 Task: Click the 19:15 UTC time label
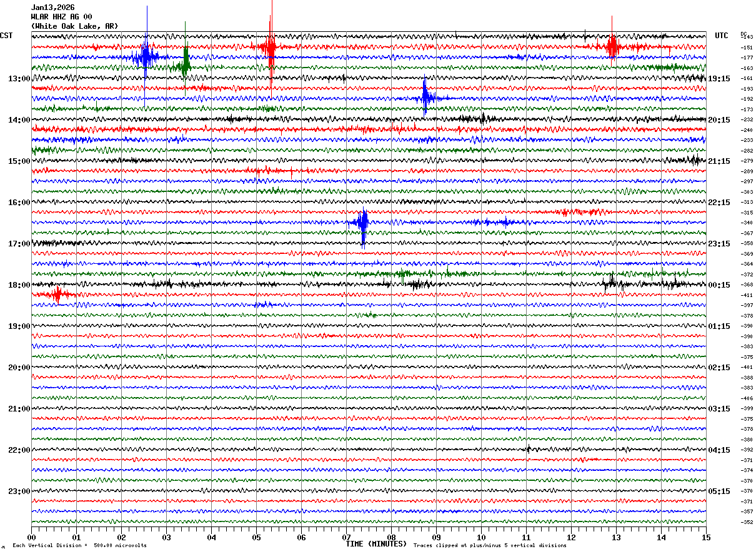pos(720,79)
